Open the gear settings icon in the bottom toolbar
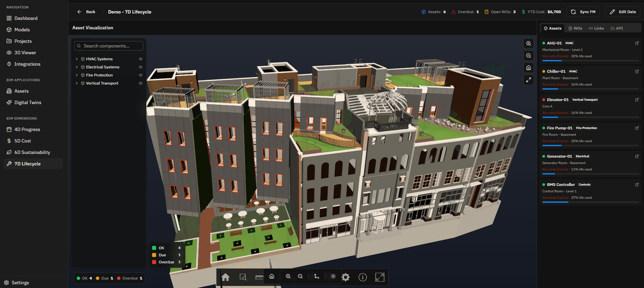 [346, 277]
